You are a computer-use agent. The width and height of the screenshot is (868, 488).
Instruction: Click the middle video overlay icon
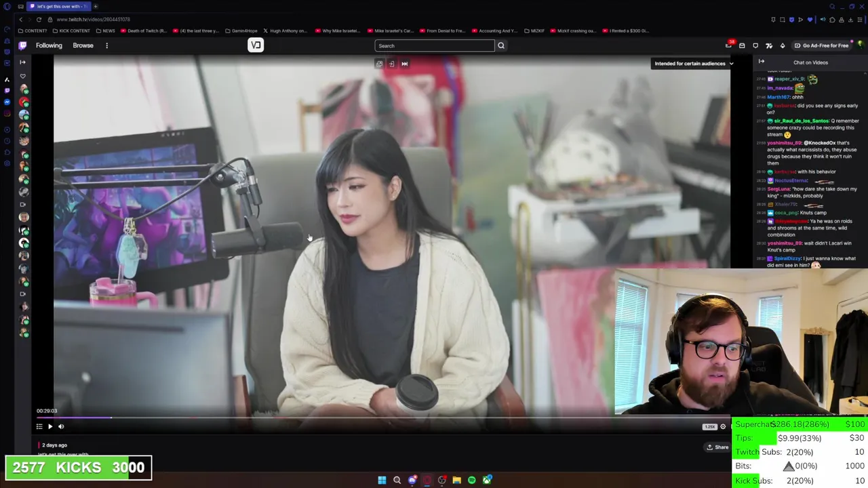coord(391,64)
